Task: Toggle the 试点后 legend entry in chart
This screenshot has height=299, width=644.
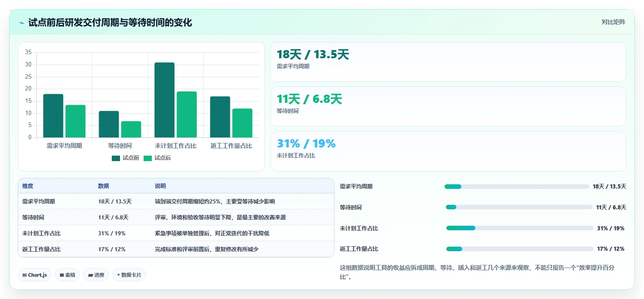Action: 157,158
